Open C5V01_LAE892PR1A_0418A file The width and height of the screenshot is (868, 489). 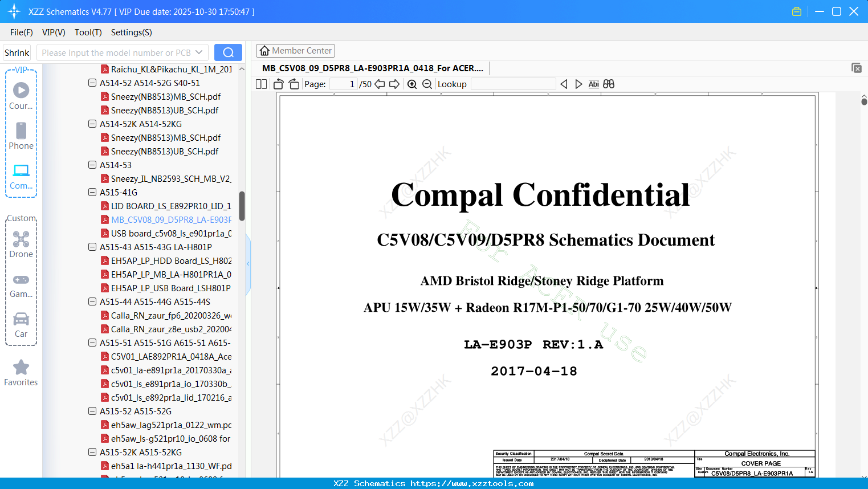point(166,356)
